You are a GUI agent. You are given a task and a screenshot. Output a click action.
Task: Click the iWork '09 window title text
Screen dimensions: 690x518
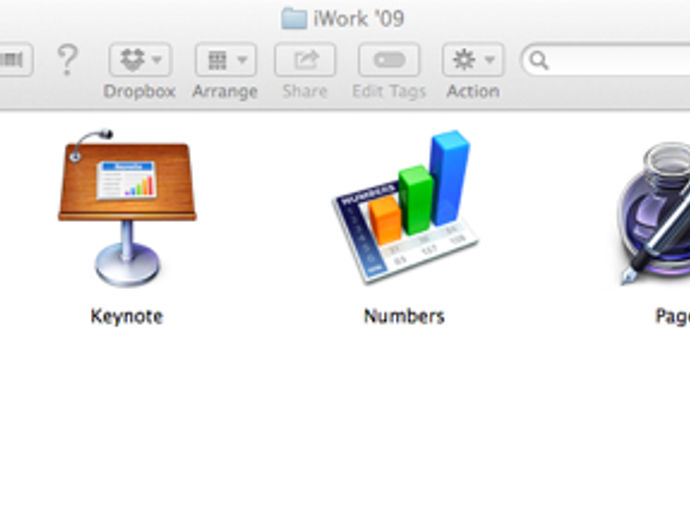(359, 19)
